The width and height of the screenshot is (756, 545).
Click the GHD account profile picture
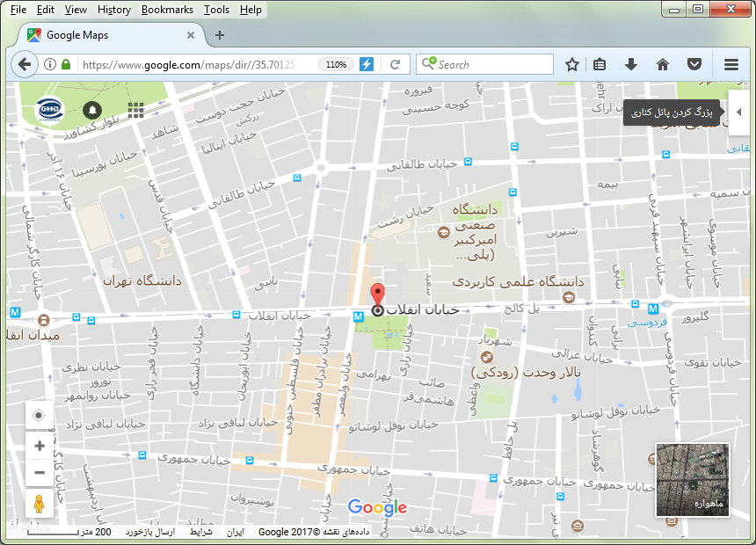(x=49, y=110)
